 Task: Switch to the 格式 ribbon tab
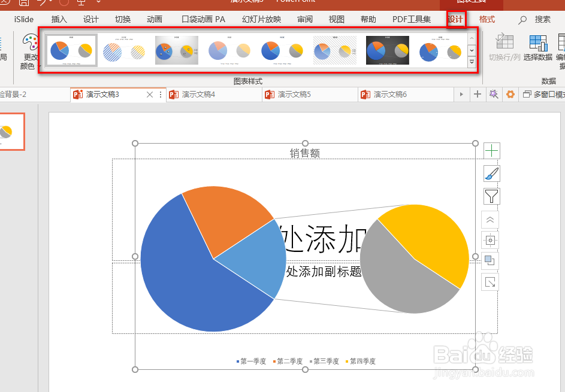[487, 19]
